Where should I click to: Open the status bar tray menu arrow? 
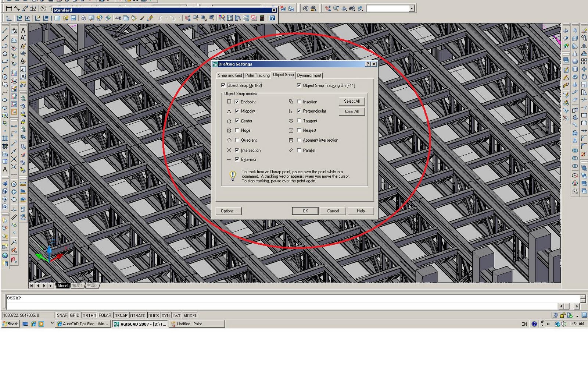pyautogui.click(x=577, y=316)
